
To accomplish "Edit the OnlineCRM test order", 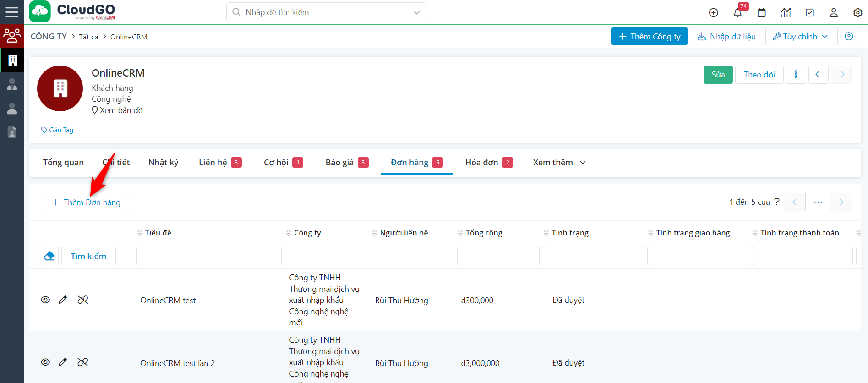I will tap(63, 300).
